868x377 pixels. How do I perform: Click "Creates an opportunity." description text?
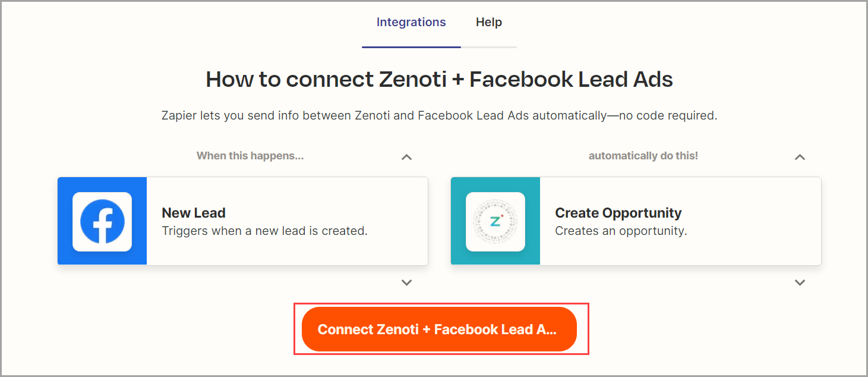(x=621, y=231)
